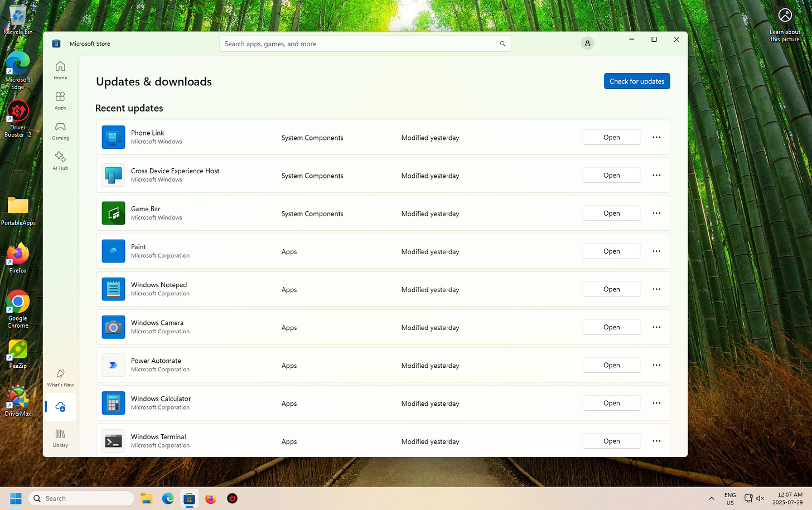Open Microsoft Edge from the taskbar

coord(168,498)
